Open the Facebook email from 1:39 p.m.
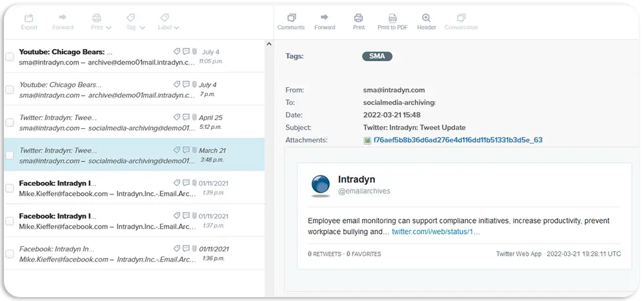644x301 pixels. click(x=135, y=188)
